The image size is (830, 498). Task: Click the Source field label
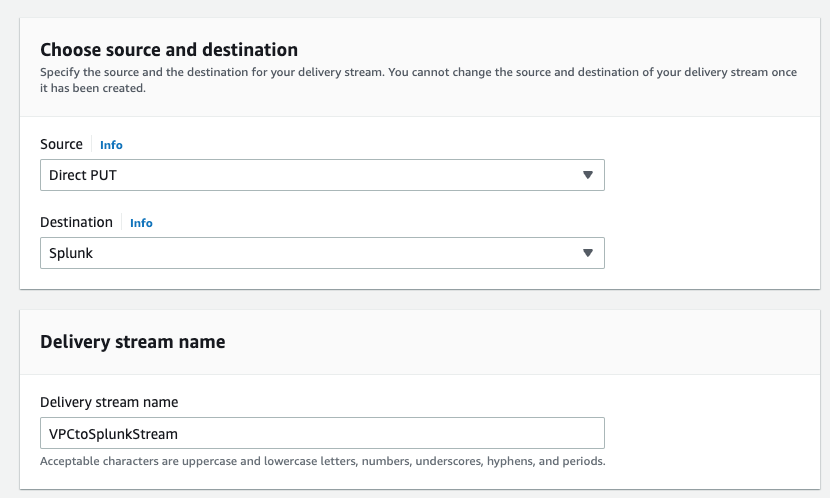(x=61, y=144)
